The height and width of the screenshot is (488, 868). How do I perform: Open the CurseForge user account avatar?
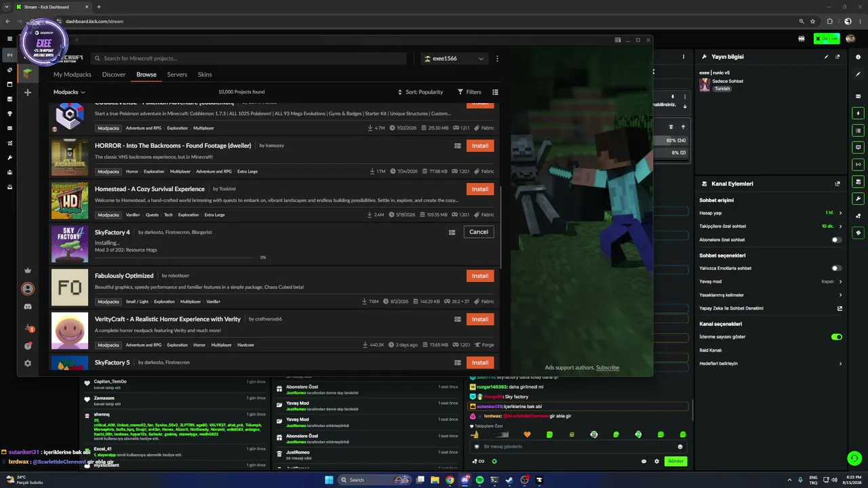[28, 289]
